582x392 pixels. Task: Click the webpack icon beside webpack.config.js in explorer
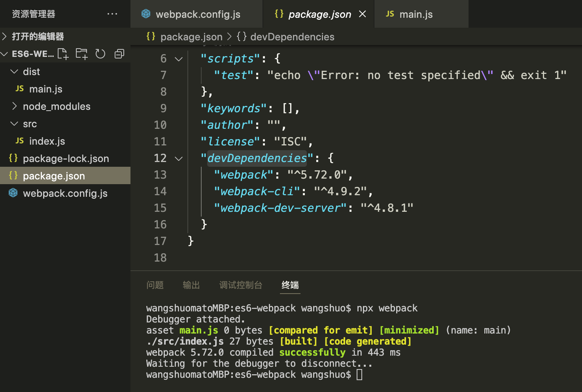[x=13, y=193]
